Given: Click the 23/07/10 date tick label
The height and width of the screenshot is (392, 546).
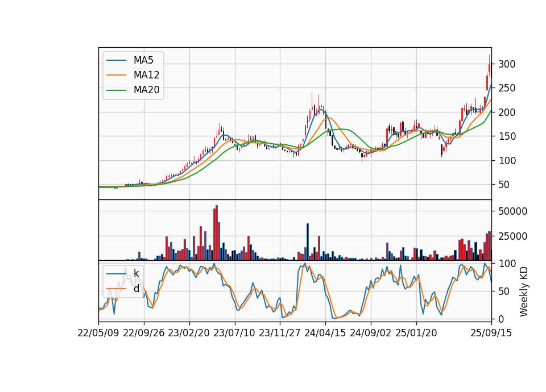Looking at the screenshot, I should [x=234, y=333].
